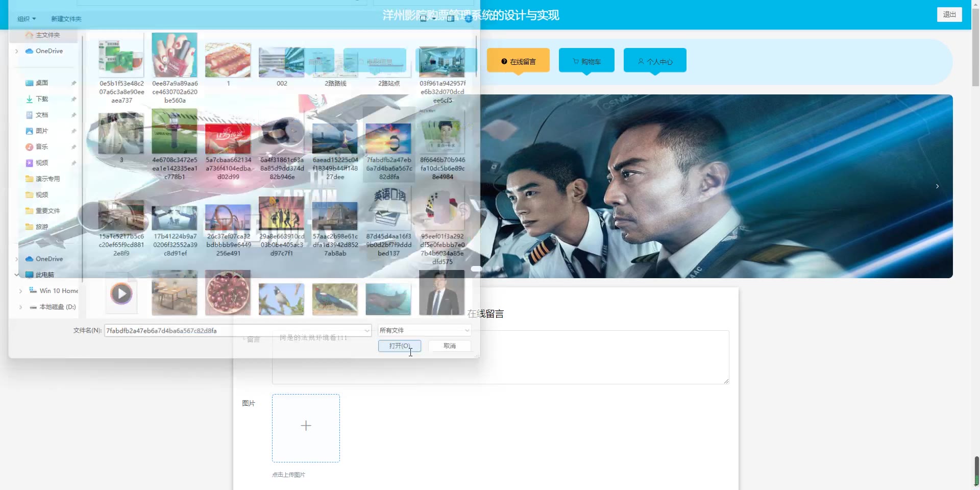Image resolution: width=980 pixels, height=490 pixels.
Task: Click the 下载 download arrow icon
Action: coord(29,99)
